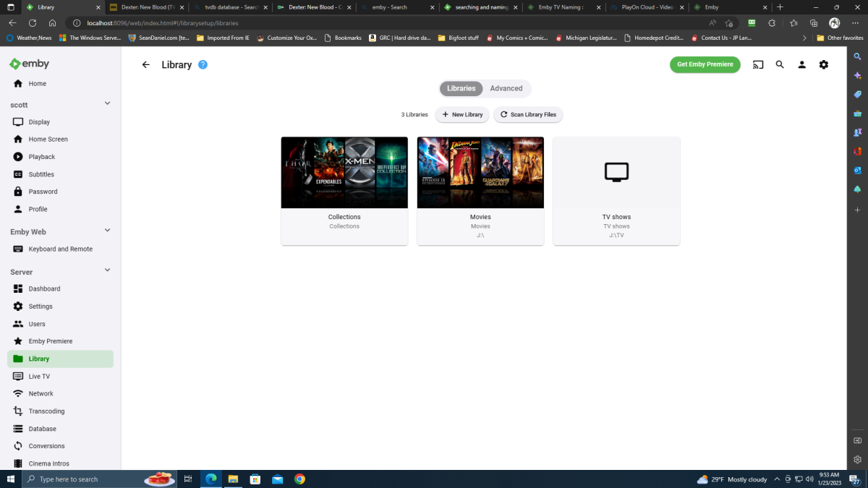Image resolution: width=868 pixels, height=488 pixels.
Task: Open the TV shows library card
Action: click(x=616, y=191)
